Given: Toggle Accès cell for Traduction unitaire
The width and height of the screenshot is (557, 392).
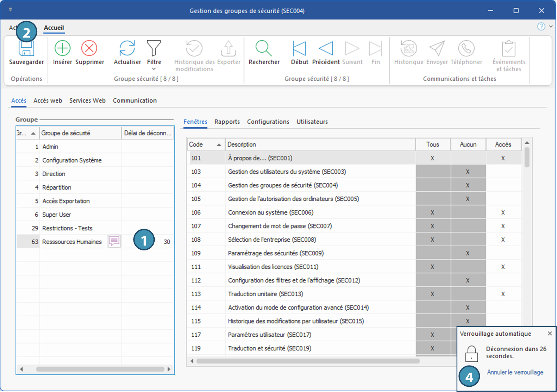Looking at the screenshot, I should 503,294.
